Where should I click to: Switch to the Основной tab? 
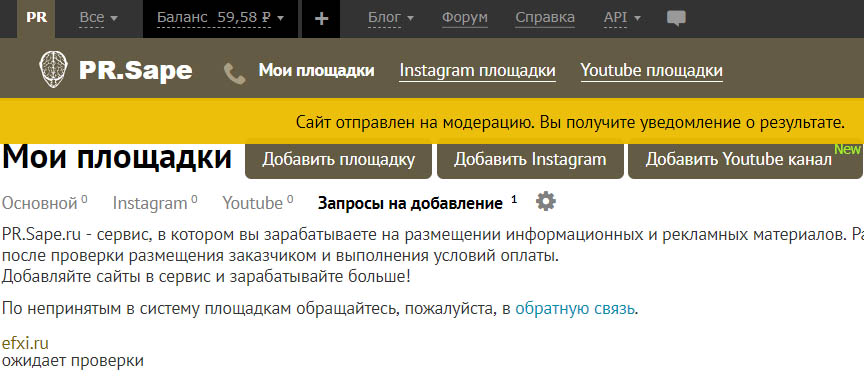(x=44, y=203)
